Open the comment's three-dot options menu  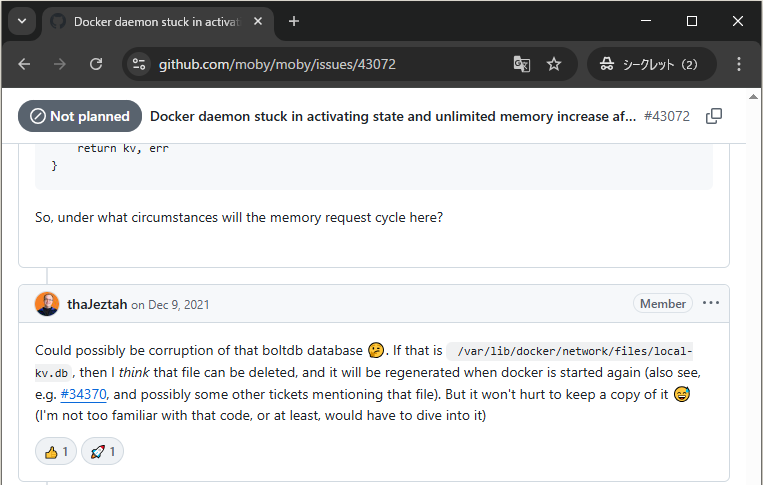point(711,303)
